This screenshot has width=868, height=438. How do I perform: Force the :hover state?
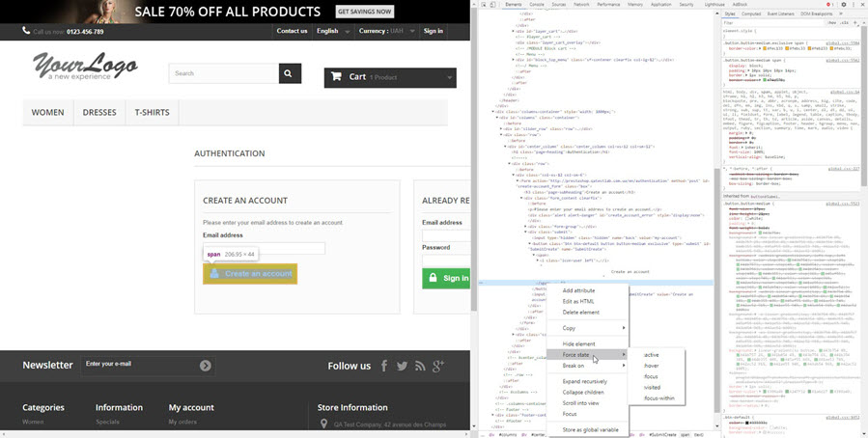pyautogui.click(x=658, y=366)
